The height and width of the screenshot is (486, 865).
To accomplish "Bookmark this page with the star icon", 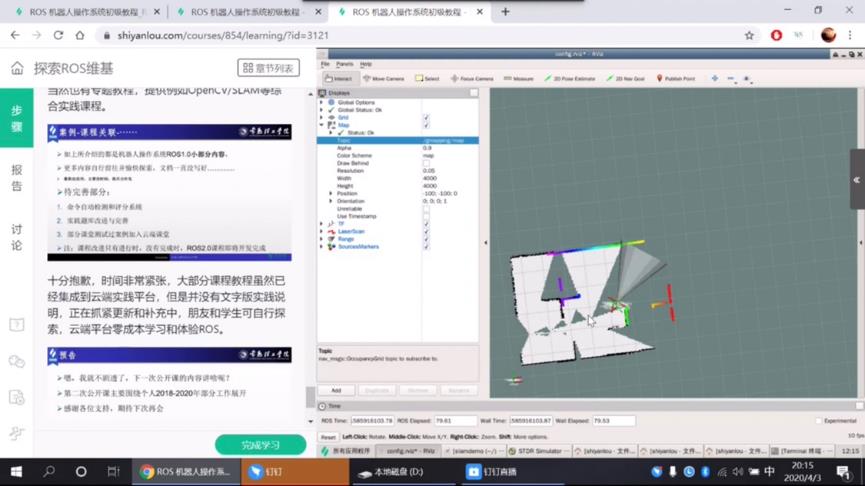I will (x=749, y=35).
